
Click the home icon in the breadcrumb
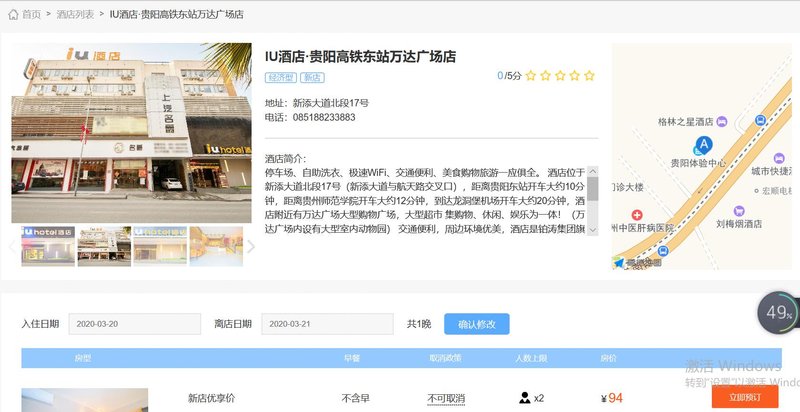13,15
